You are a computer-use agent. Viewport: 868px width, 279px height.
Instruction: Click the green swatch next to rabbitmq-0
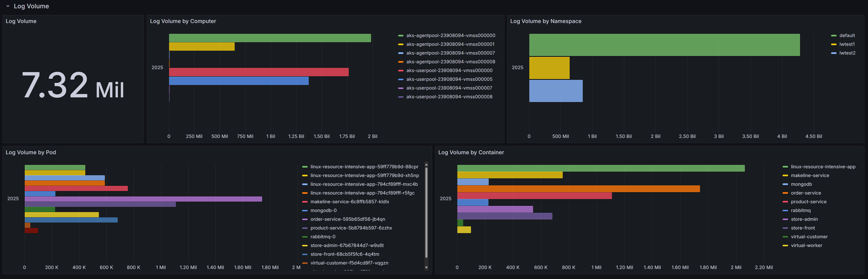305,237
